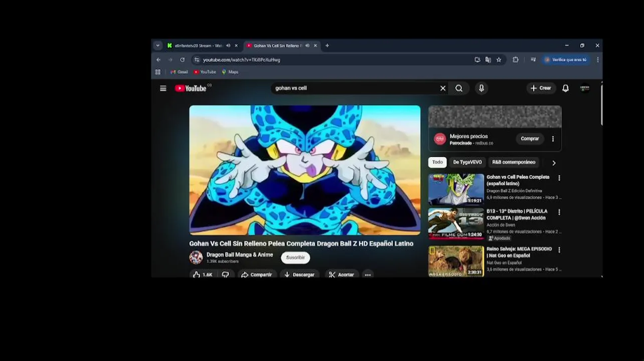Open the title Gohan vs Cell Pelea Completa
The image size is (644, 361).
click(x=518, y=180)
